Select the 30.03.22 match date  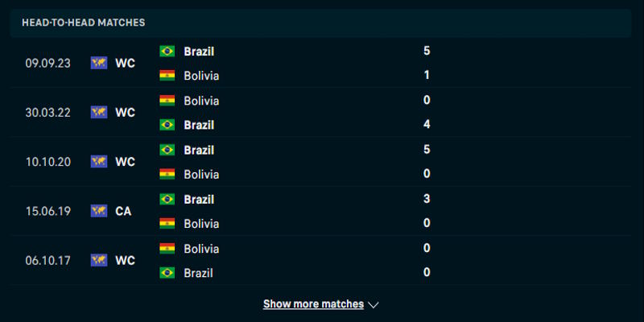[48, 113]
